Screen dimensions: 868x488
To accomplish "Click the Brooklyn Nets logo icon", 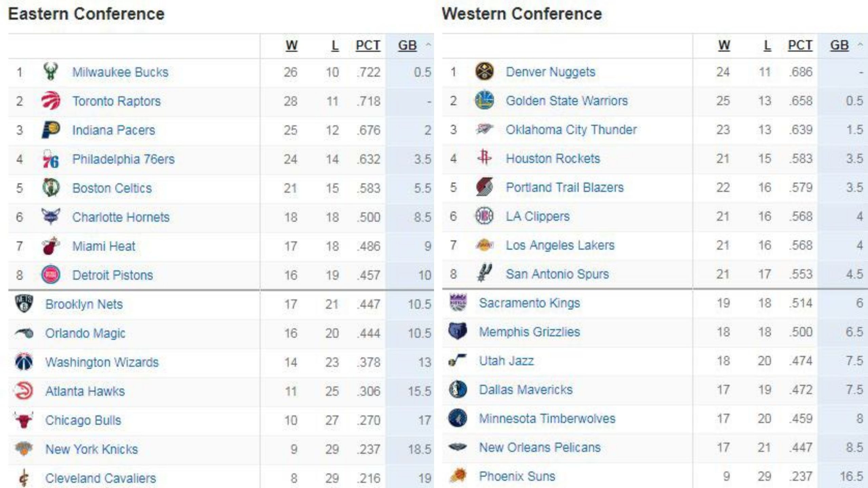I will [x=24, y=304].
